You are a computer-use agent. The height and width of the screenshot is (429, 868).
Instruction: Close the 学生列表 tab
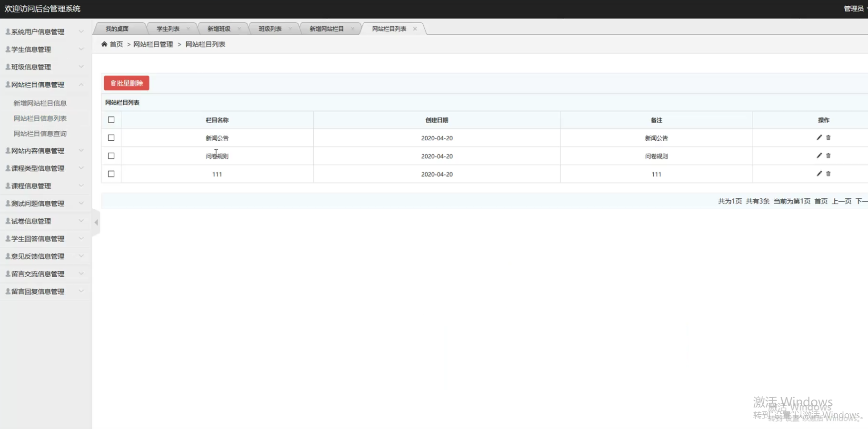point(188,29)
